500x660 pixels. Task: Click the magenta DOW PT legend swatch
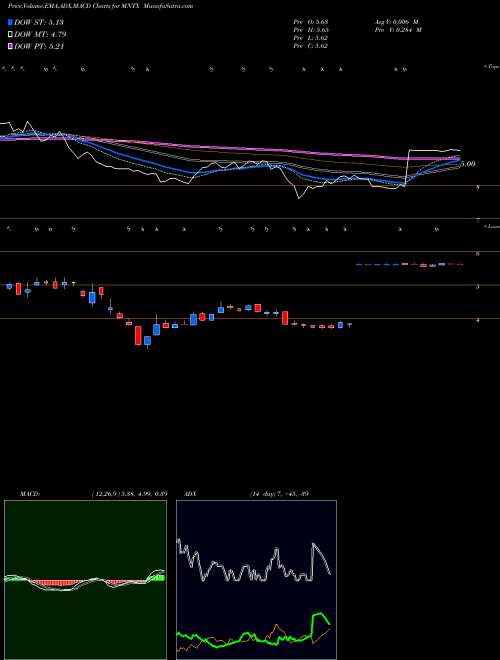[x=11, y=46]
